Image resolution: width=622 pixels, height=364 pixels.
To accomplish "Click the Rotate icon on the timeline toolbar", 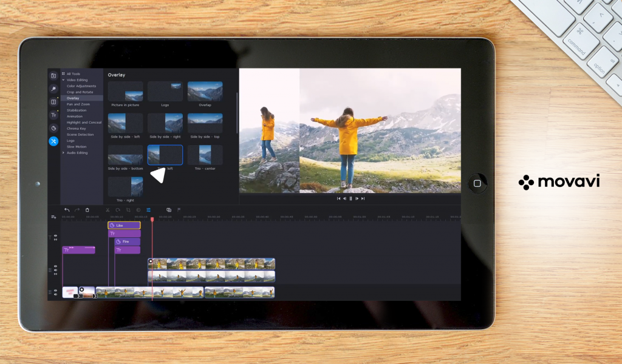I will click(x=118, y=210).
